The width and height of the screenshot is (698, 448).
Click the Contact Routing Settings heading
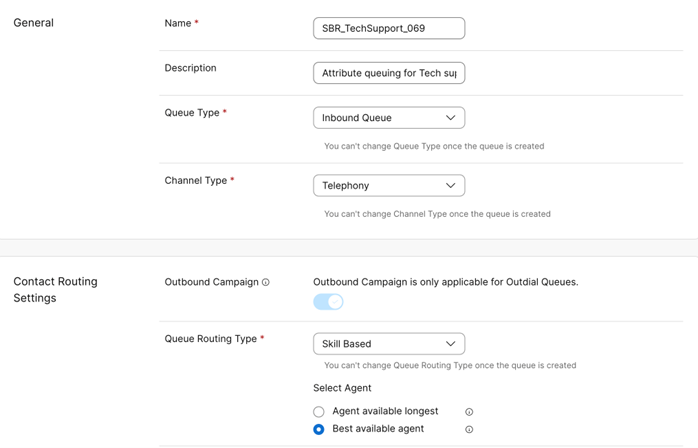tap(55, 289)
